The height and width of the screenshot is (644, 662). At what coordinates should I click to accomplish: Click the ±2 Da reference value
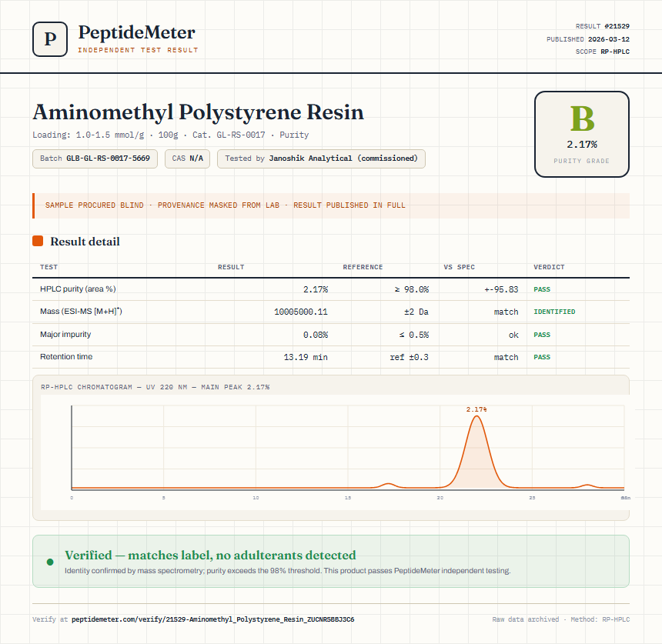[416, 312]
